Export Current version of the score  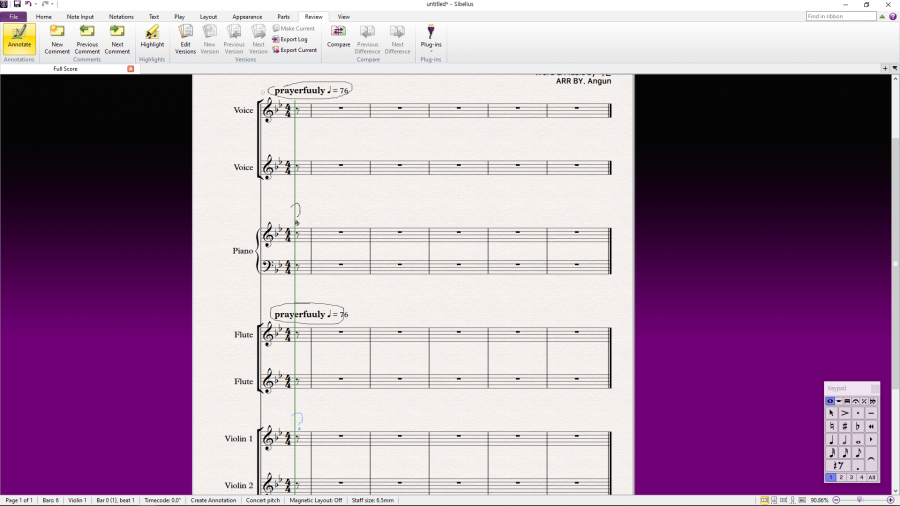(x=294, y=50)
